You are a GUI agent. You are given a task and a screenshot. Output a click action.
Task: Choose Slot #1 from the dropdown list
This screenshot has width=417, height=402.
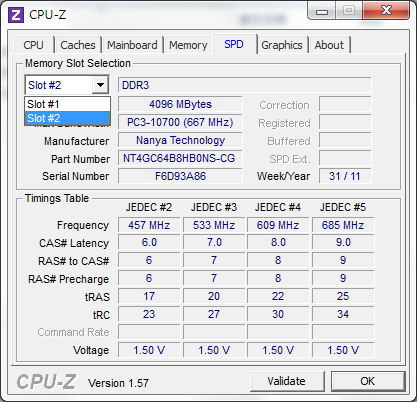pyautogui.click(x=67, y=104)
